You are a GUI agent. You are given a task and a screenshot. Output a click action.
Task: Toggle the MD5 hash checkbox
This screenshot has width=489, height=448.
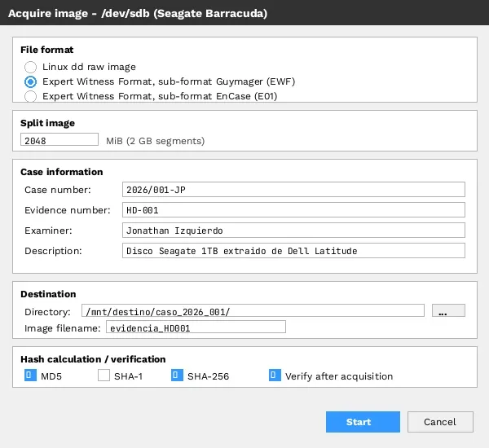coord(30,376)
